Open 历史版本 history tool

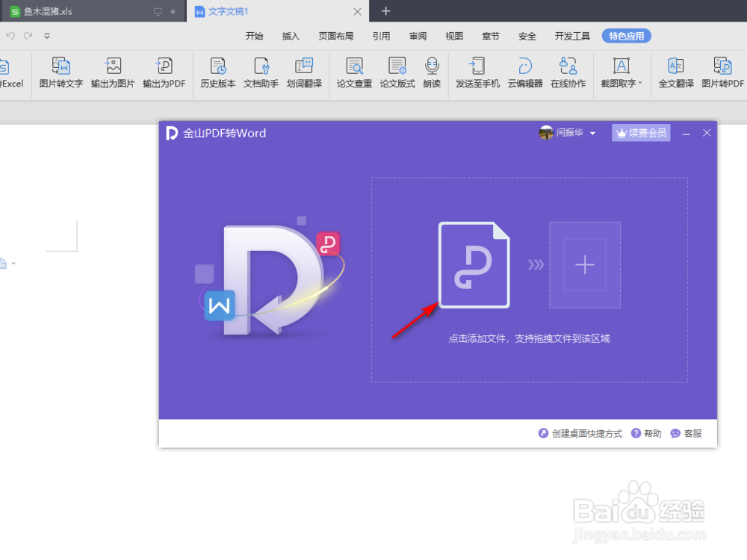coord(218,72)
